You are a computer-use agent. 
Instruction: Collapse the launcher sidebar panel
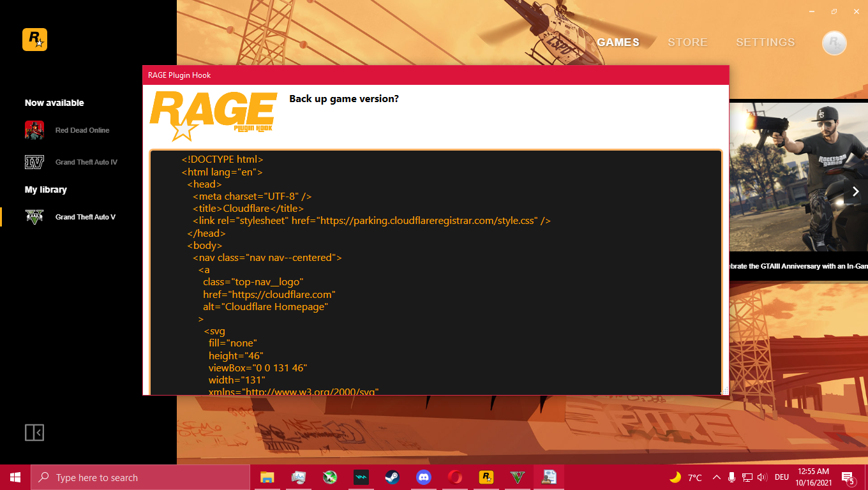coord(34,433)
